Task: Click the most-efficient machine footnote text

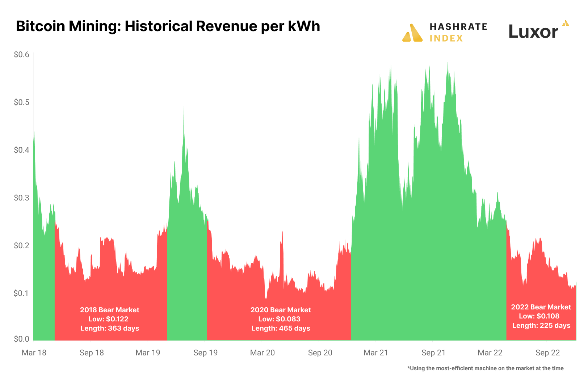Action: point(486,368)
